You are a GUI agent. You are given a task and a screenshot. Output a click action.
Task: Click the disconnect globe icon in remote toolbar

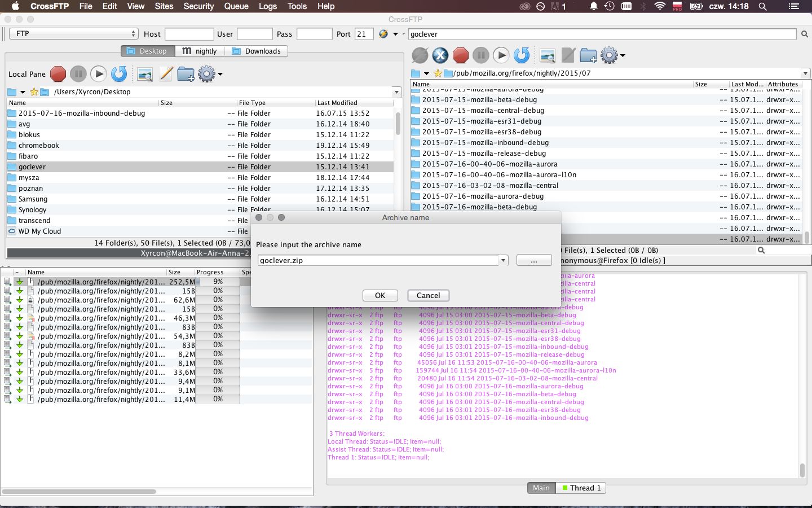point(420,55)
